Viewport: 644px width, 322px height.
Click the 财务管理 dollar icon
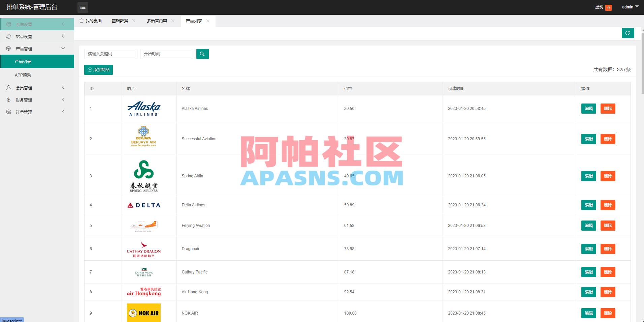point(9,99)
